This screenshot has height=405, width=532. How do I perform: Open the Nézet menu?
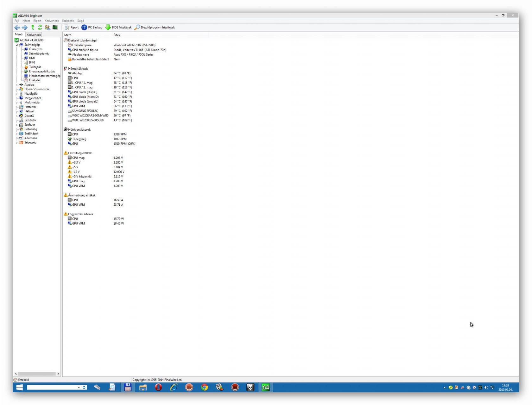coord(26,21)
